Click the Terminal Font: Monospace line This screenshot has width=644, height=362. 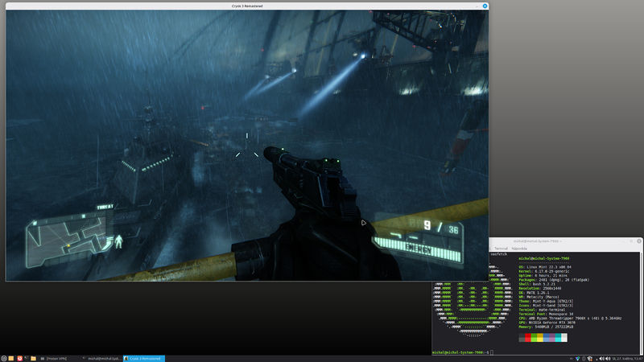click(547, 314)
